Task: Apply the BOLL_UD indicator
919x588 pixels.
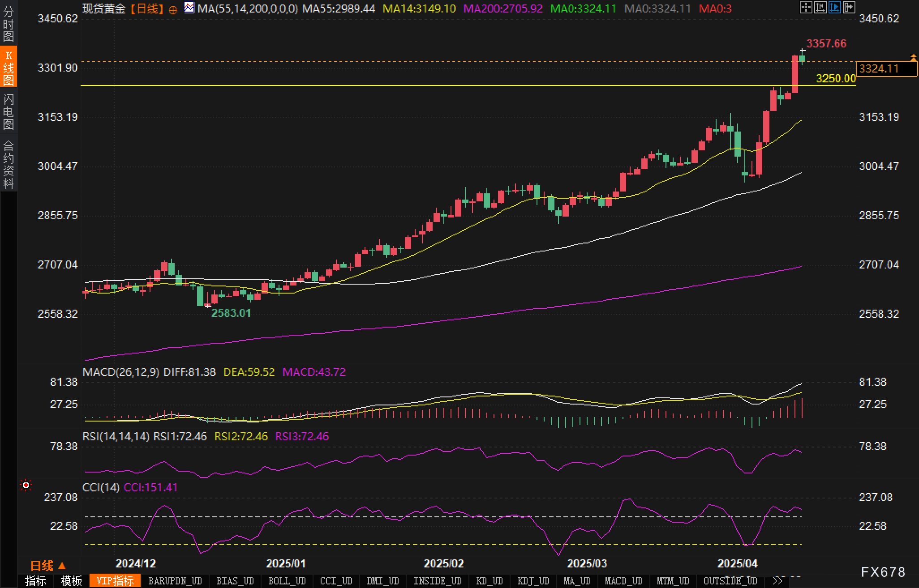Action: tap(287, 581)
